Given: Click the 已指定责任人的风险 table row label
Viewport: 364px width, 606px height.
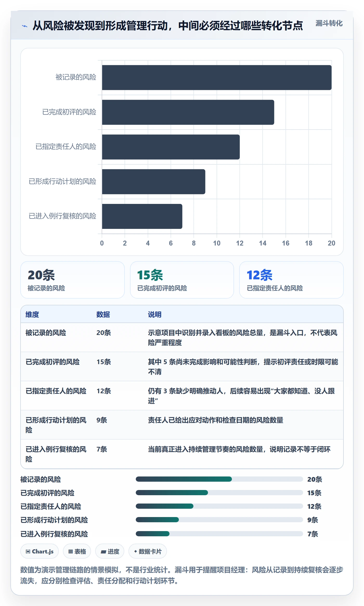Looking at the screenshot, I should [56, 391].
